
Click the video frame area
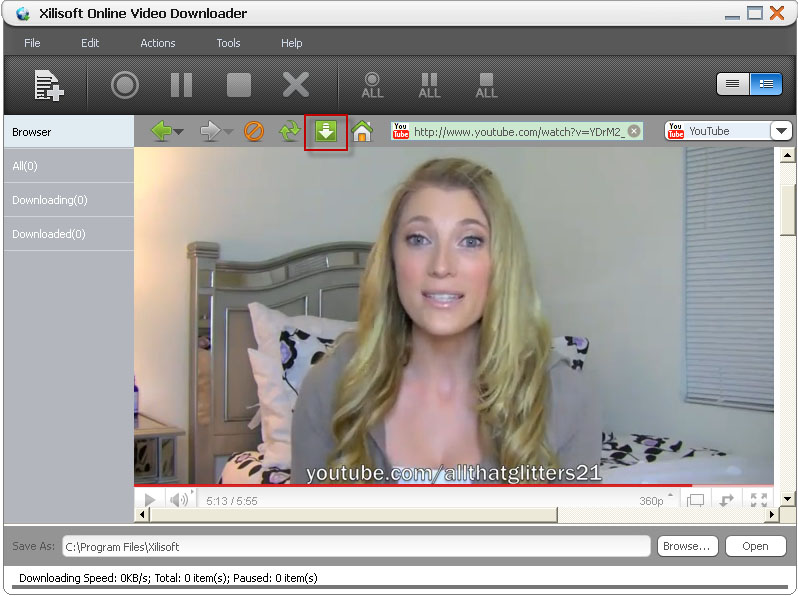point(453,316)
